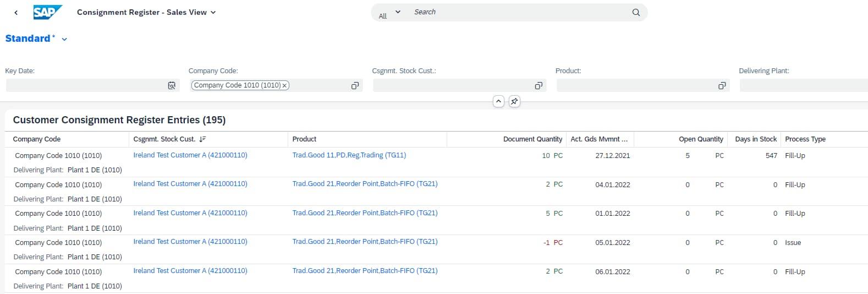Click the SAP logo
This screenshot has width=868, height=294.
(x=47, y=12)
